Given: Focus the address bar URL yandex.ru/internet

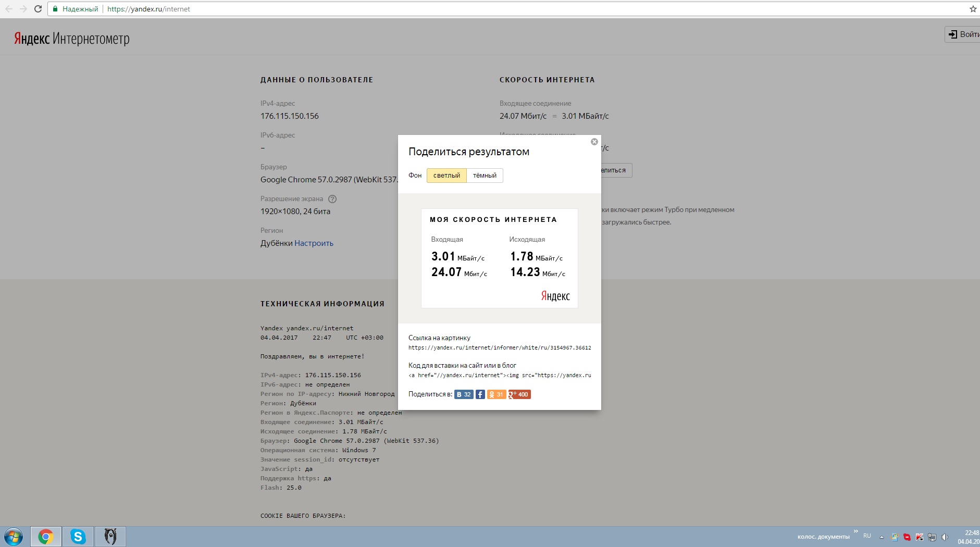Looking at the screenshot, I should [x=148, y=9].
